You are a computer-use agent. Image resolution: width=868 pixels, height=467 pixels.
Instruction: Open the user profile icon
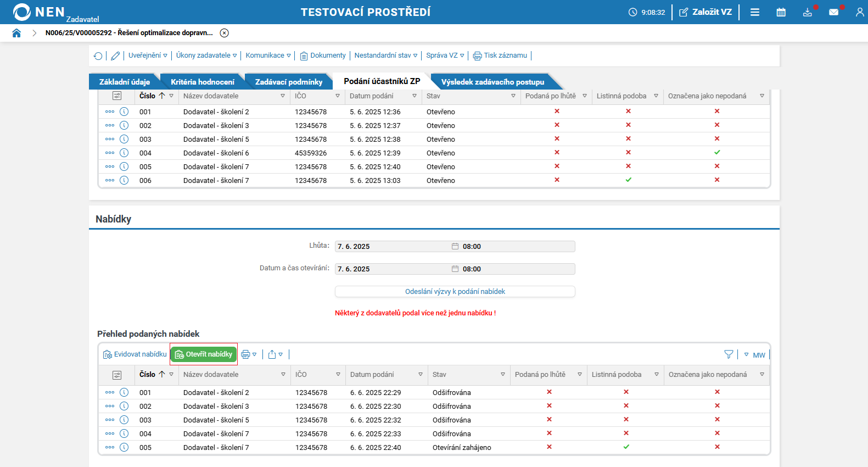860,12
